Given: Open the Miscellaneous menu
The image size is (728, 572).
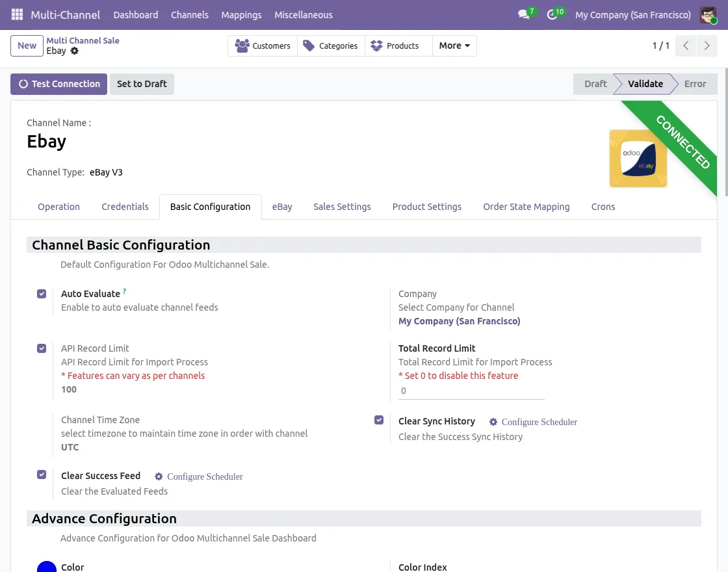Looking at the screenshot, I should point(303,15).
